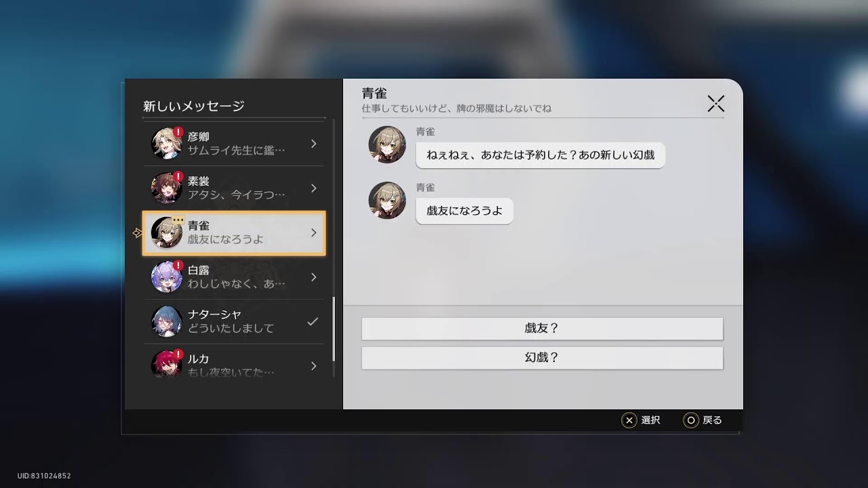Expand 白露 conversation chevron

(x=313, y=277)
